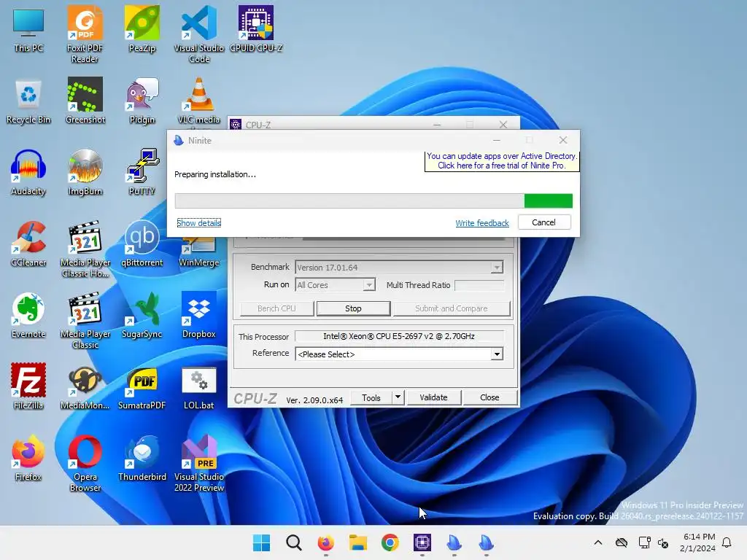
Task: Click the CCleaner desktop icon
Action: point(28,244)
